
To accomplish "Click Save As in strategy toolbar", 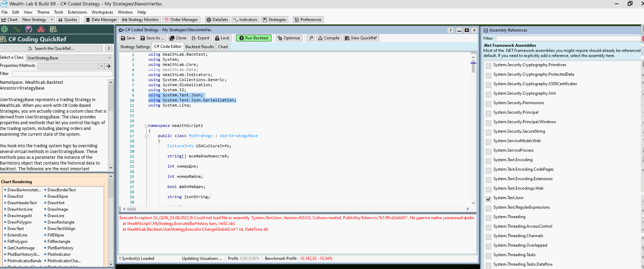I will click(x=152, y=38).
